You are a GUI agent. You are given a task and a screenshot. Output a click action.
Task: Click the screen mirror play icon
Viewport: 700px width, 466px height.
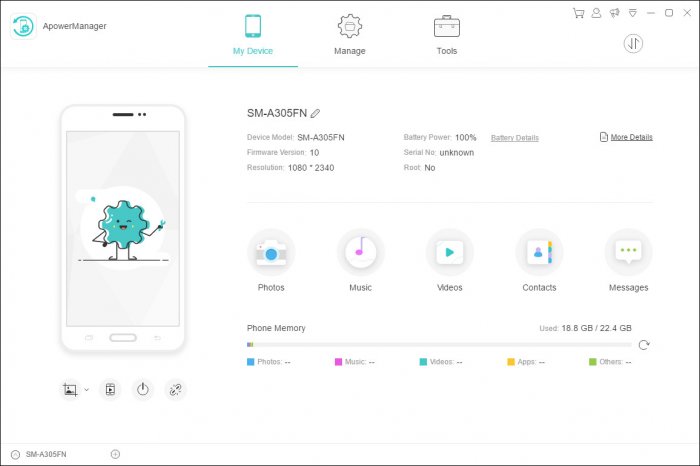point(110,390)
